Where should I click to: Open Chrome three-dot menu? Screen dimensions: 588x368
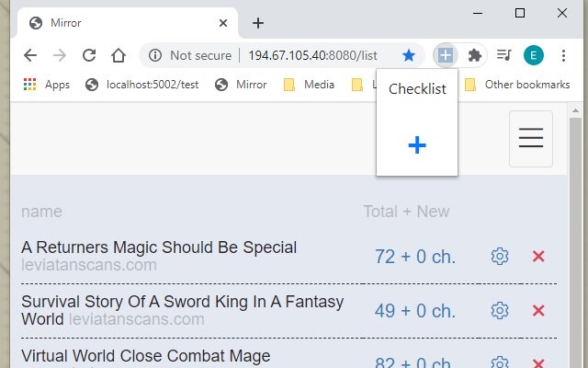[563, 55]
